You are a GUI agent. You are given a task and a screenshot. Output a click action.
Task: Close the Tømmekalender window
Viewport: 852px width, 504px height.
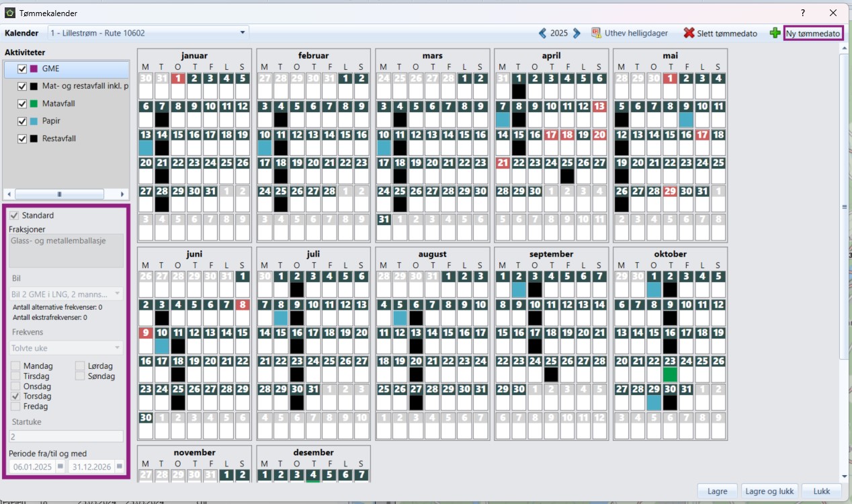(833, 13)
